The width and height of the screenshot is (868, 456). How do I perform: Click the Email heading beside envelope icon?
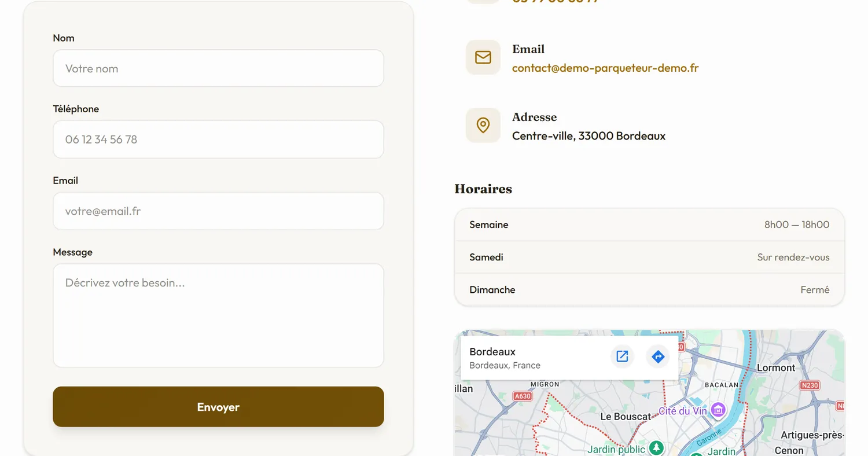pyautogui.click(x=528, y=49)
